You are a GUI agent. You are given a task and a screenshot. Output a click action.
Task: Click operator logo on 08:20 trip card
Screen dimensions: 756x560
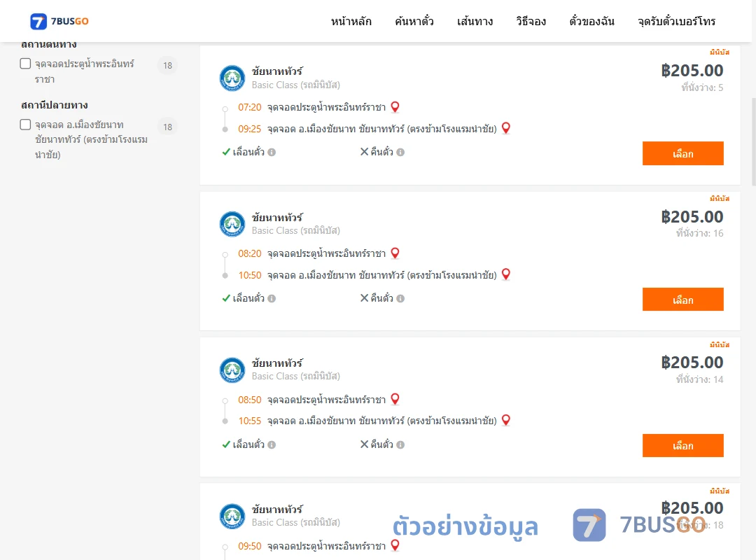pyautogui.click(x=232, y=224)
